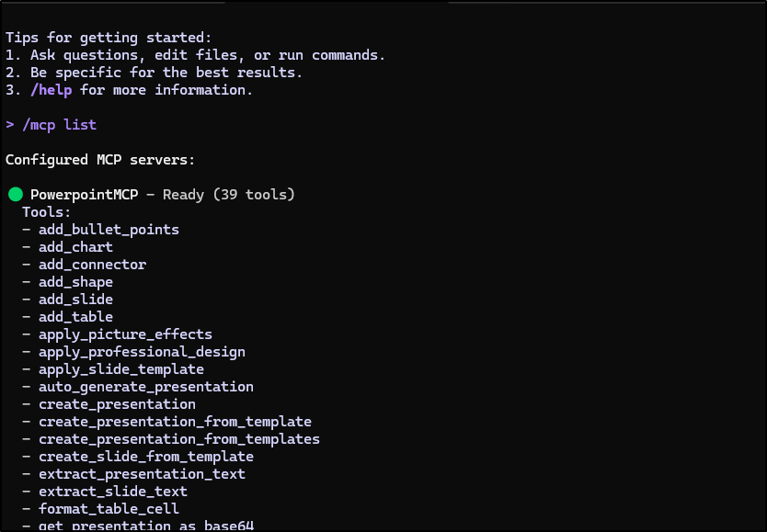Image resolution: width=767 pixels, height=532 pixels.
Task: Pick the add_table tool entry
Action: pos(75,317)
